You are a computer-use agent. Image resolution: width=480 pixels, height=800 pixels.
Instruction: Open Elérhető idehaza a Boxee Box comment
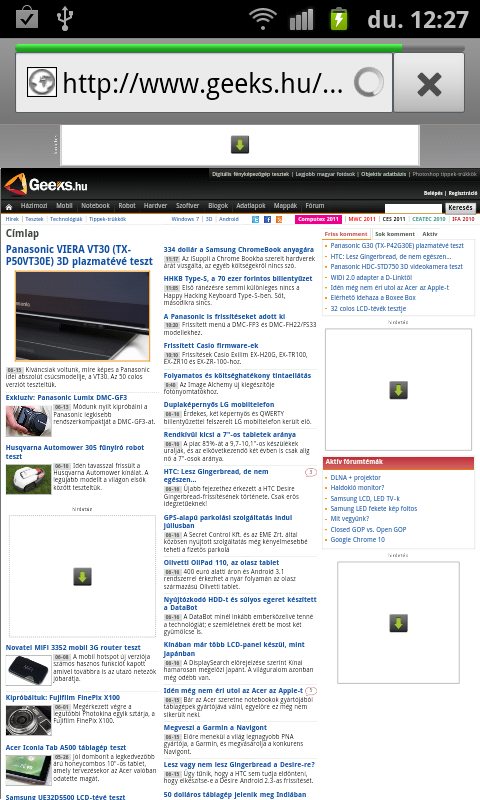(x=373, y=298)
